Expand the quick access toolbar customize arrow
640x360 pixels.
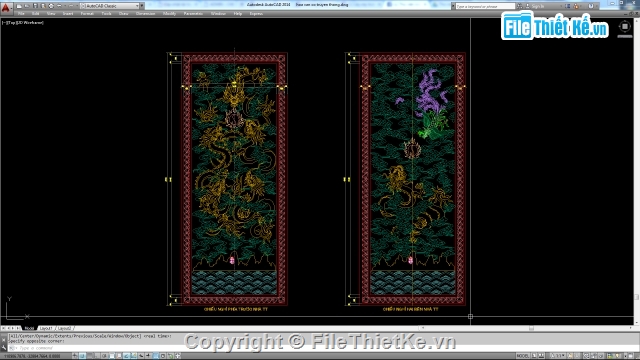pos(142,6)
